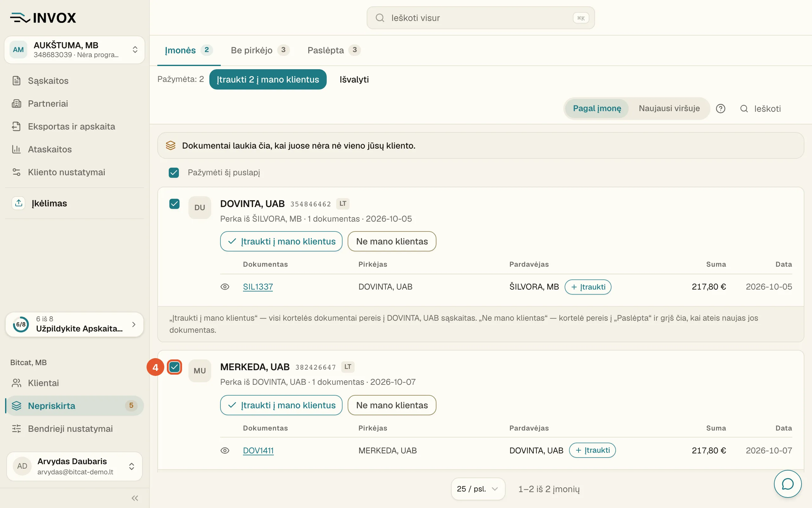This screenshot has height=508, width=812.
Task: Uncheck the MERKEDA, UAB card checkbox
Action: [x=174, y=367]
